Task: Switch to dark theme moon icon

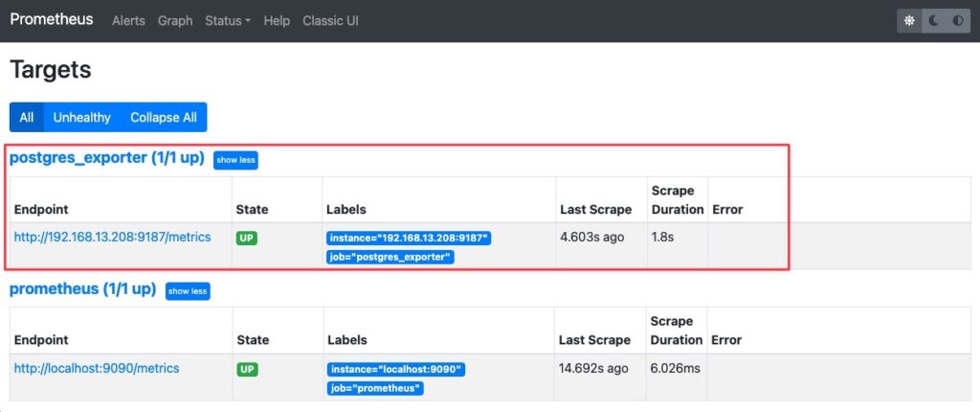Action: click(x=934, y=21)
